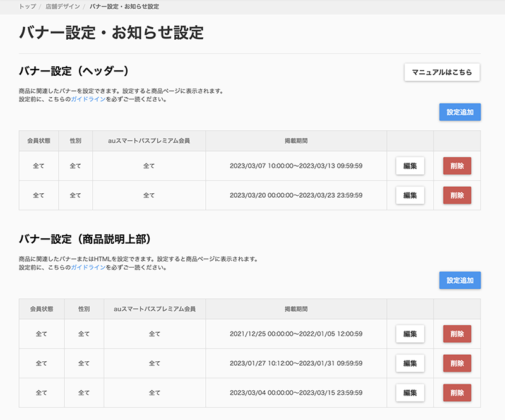
Task: Click 会員状態 column header in lower table
Action: (x=42, y=309)
